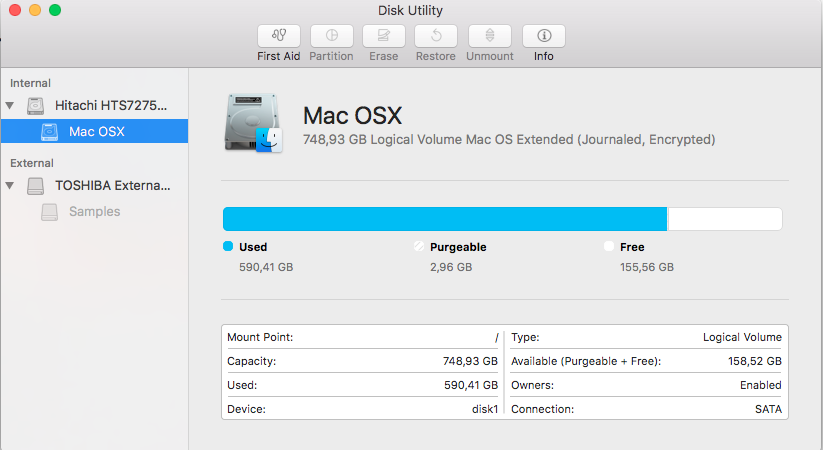Open the Info toolbar button

click(544, 36)
